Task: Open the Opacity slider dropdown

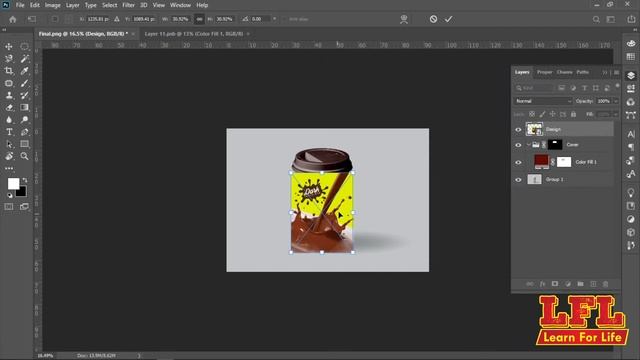Action: click(616, 101)
